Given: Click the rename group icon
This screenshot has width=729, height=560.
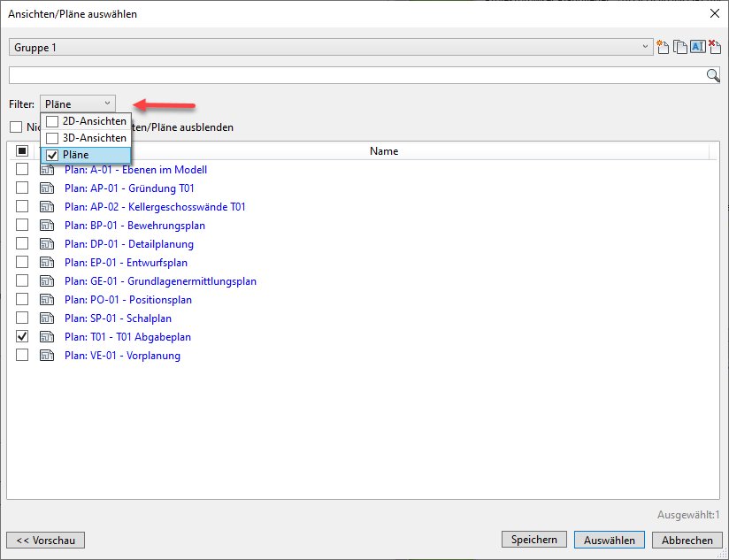Looking at the screenshot, I should [x=696, y=48].
